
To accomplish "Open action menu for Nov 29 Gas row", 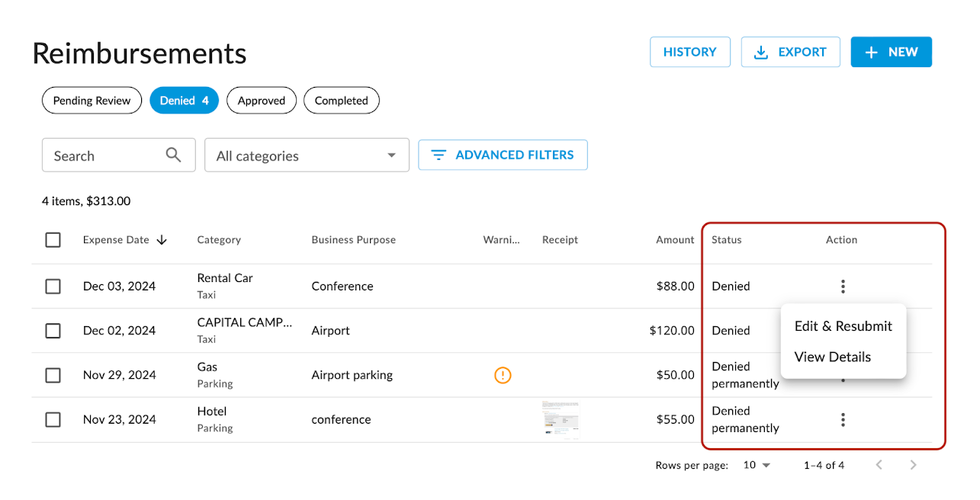I will [x=843, y=375].
